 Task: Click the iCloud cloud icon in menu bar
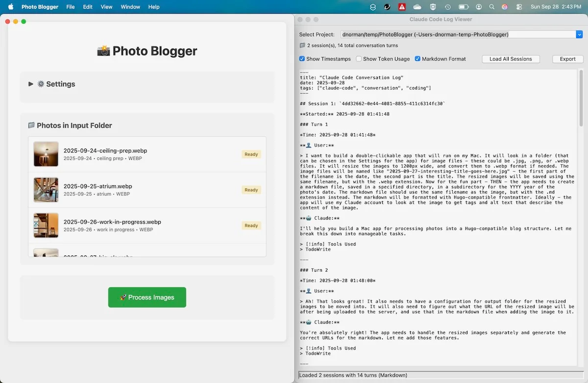pyautogui.click(x=417, y=7)
